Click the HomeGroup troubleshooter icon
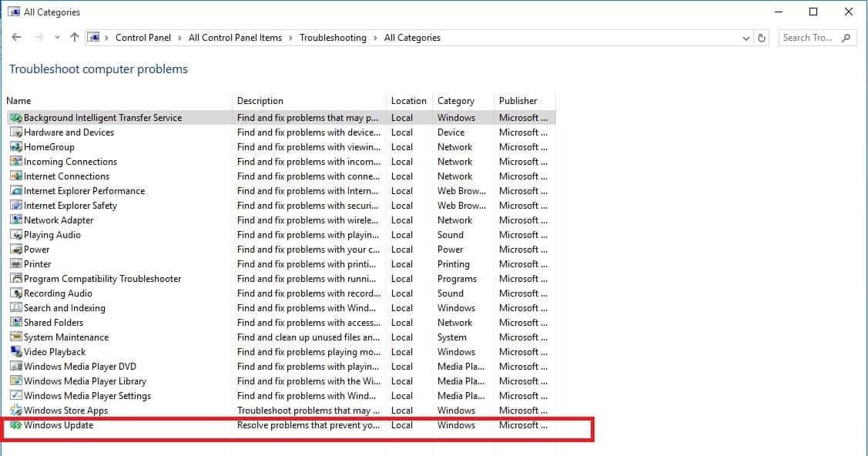The image size is (868, 456). pos(16,147)
